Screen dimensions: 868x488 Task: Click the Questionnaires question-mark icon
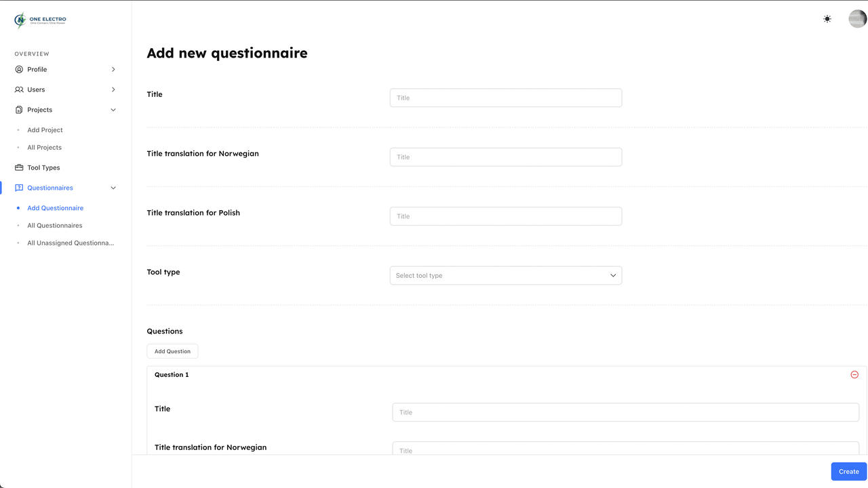19,188
